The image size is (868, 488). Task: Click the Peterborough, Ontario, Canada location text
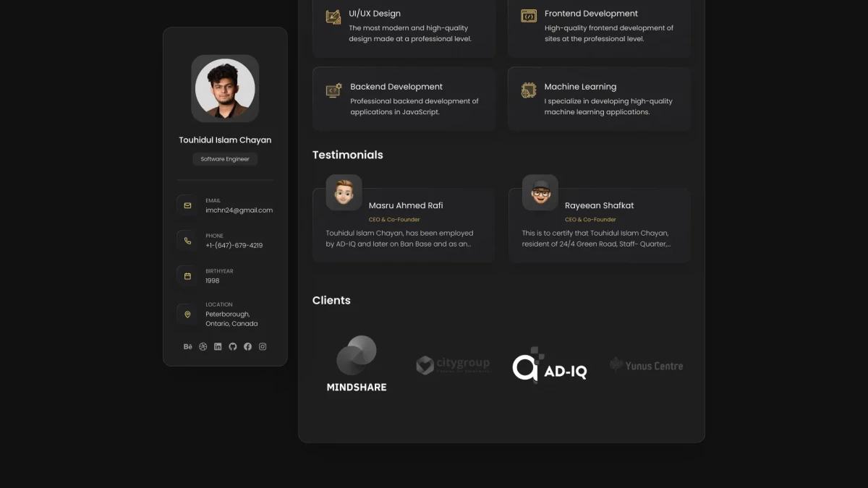point(231,319)
